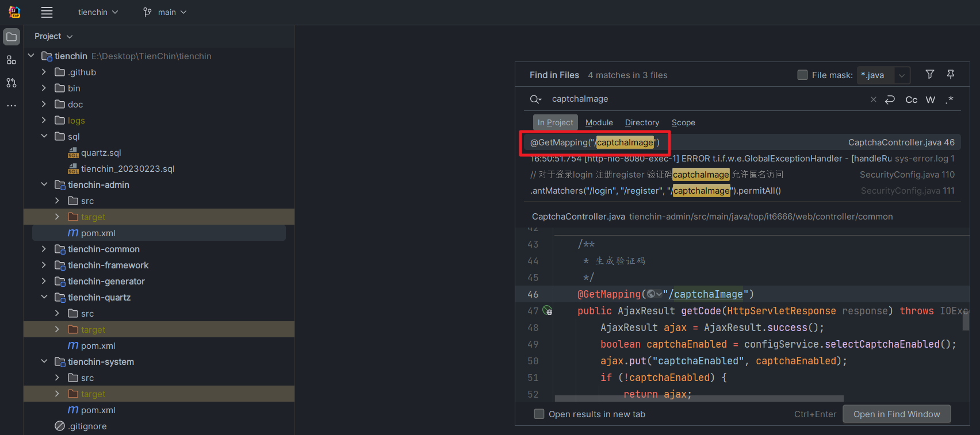Open the main menu hamburger icon
Image resolution: width=980 pixels, height=435 pixels.
[47, 12]
